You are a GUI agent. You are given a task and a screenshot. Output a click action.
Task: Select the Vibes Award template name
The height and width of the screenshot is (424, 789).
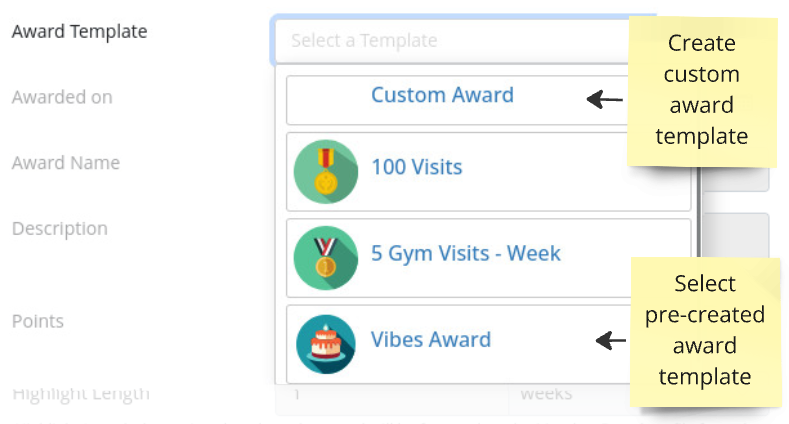[x=430, y=339]
